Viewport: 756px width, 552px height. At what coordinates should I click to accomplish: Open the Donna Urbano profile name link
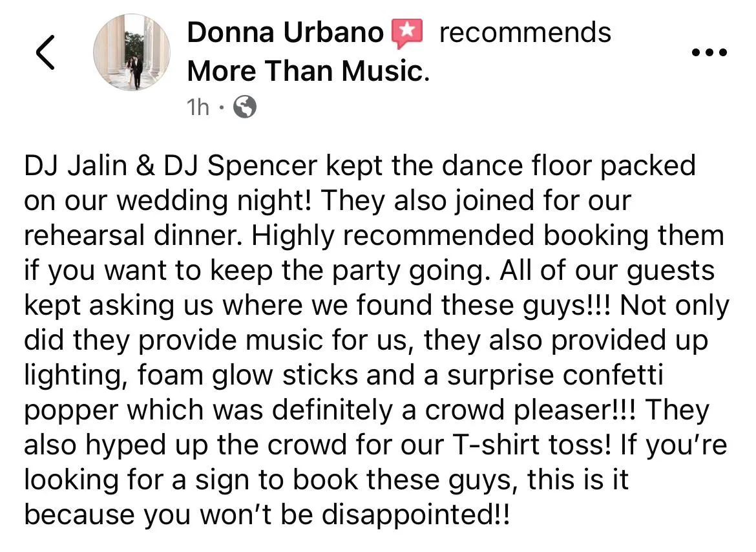pos(285,33)
